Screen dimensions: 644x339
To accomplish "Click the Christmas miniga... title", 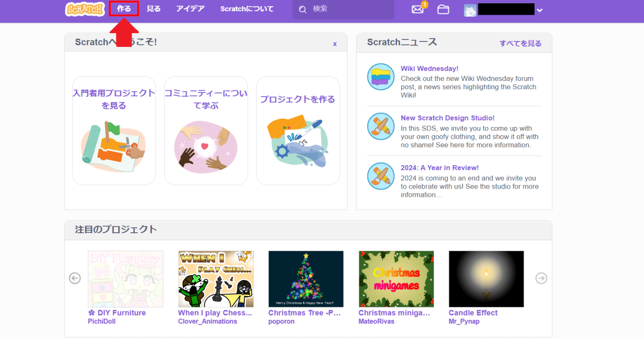I will 394,313.
